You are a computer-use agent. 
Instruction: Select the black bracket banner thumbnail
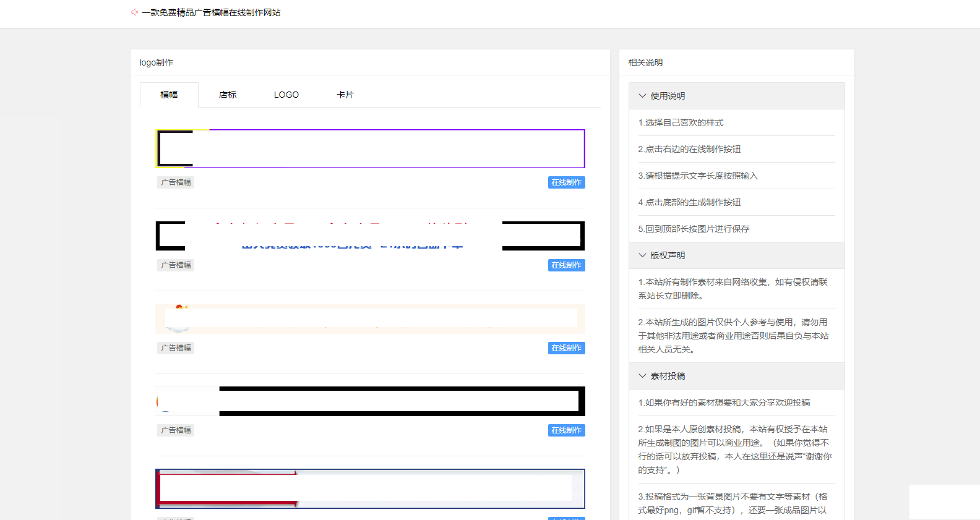tap(370, 236)
